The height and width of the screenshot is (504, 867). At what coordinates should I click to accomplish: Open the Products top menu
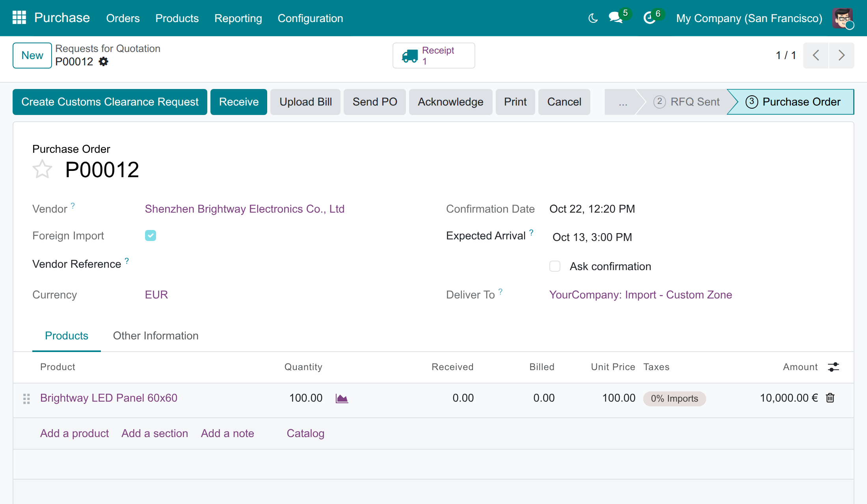(x=177, y=18)
